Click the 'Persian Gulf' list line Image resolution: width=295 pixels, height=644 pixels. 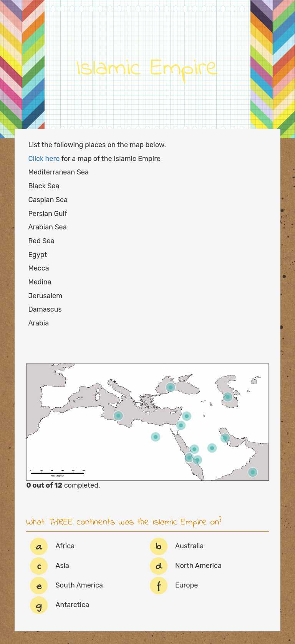point(48,214)
